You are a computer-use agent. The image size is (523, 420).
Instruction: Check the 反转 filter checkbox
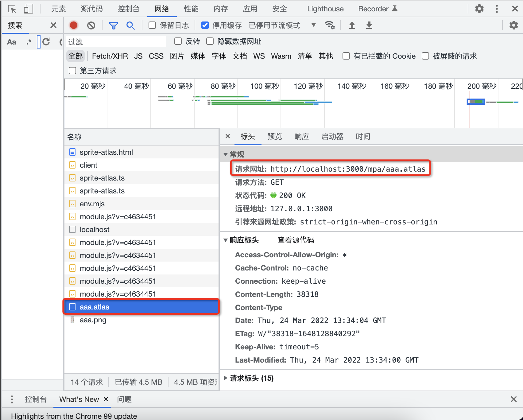(x=178, y=41)
